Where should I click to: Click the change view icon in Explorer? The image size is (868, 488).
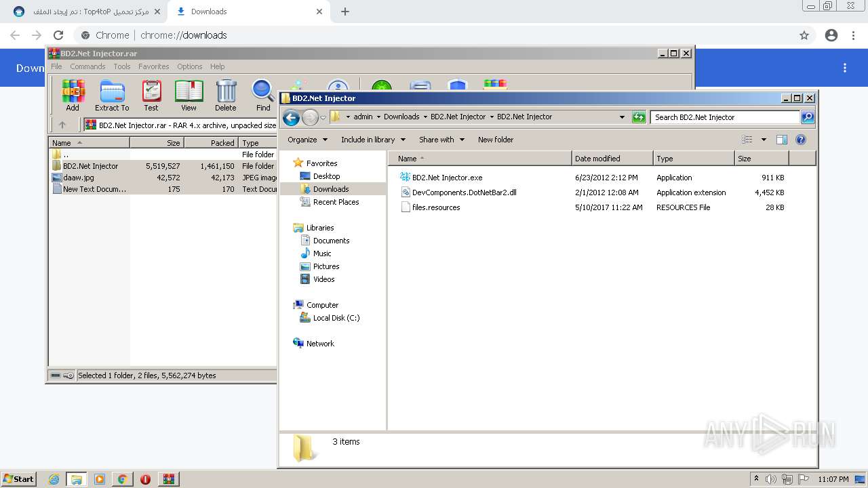point(747,140)
